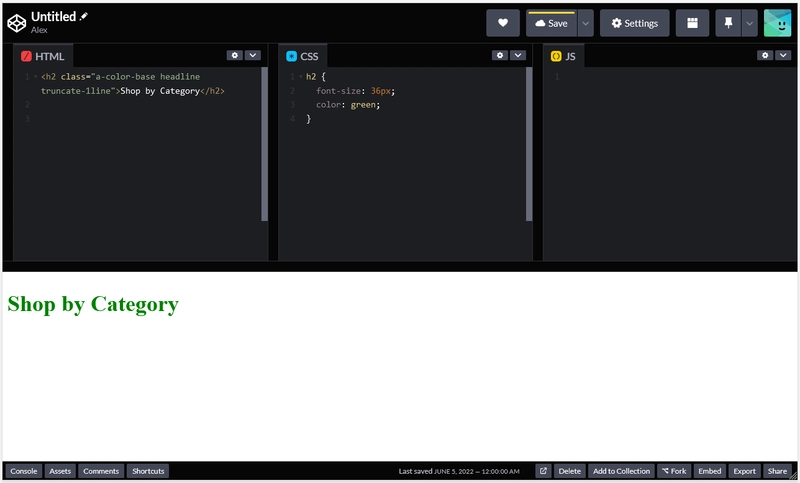Fold the h2 rule in CSS editor
The image size is (800, 483).
tap(301, 77)
